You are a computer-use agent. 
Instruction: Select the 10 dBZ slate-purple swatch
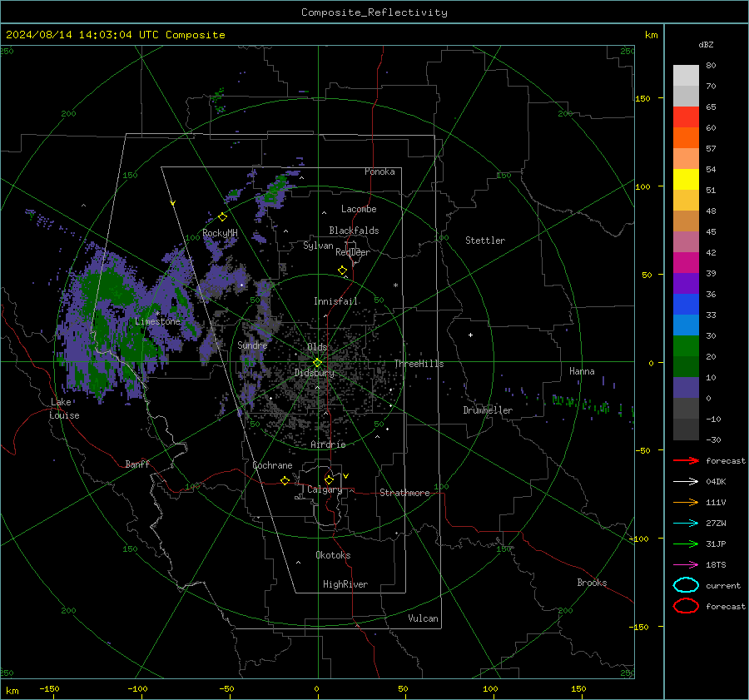click(x=686, y=388)
